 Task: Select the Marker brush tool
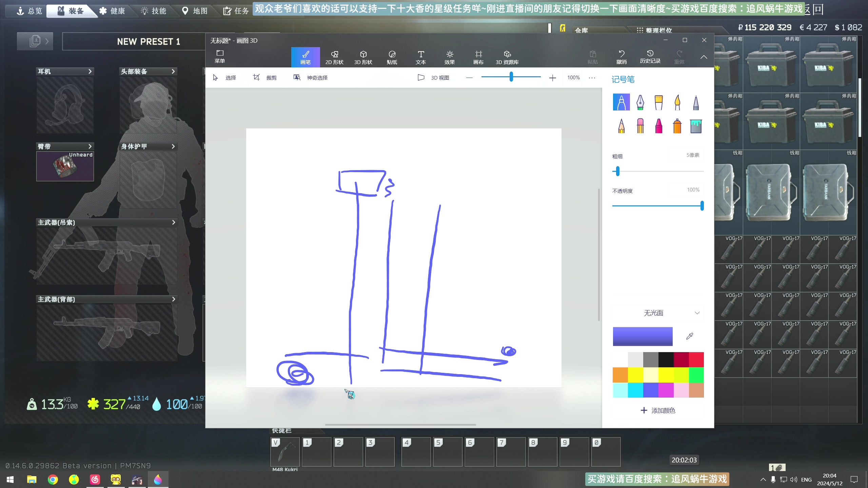[x=621, y=102]
